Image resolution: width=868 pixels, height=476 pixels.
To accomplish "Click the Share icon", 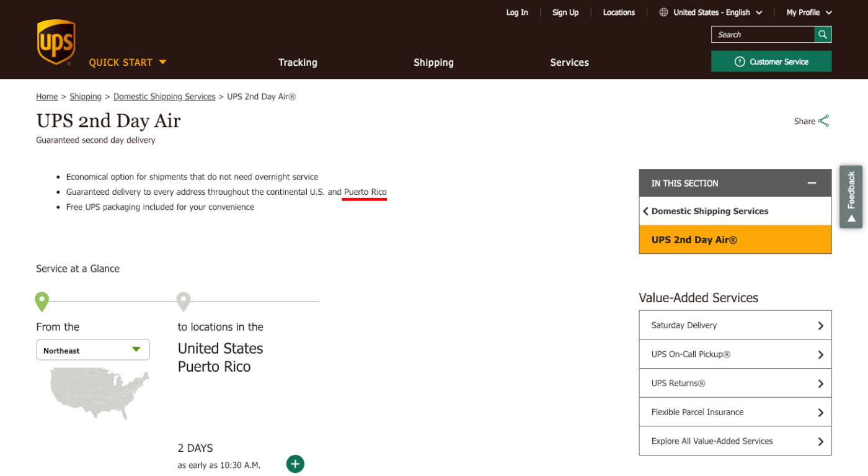I will point(825,120).
